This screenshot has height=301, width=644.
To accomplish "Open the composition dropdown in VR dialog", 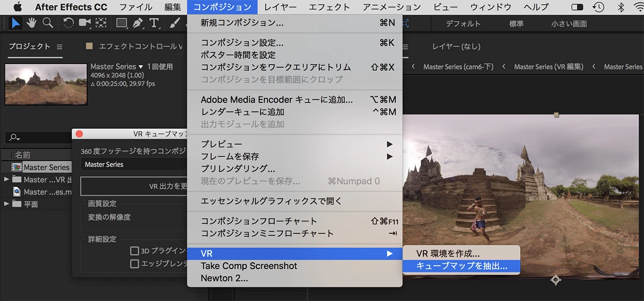I will pyautogui.click(x=135, y=164).
